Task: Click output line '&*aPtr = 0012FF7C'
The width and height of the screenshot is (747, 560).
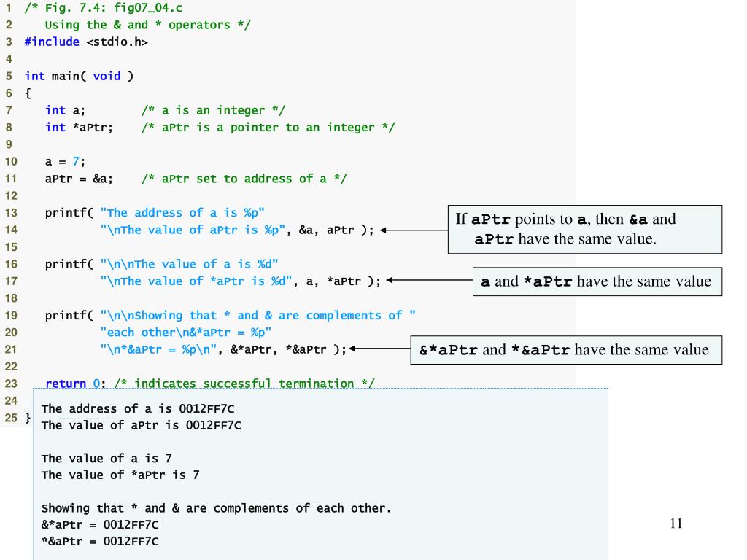Action: tap(100, 525)
